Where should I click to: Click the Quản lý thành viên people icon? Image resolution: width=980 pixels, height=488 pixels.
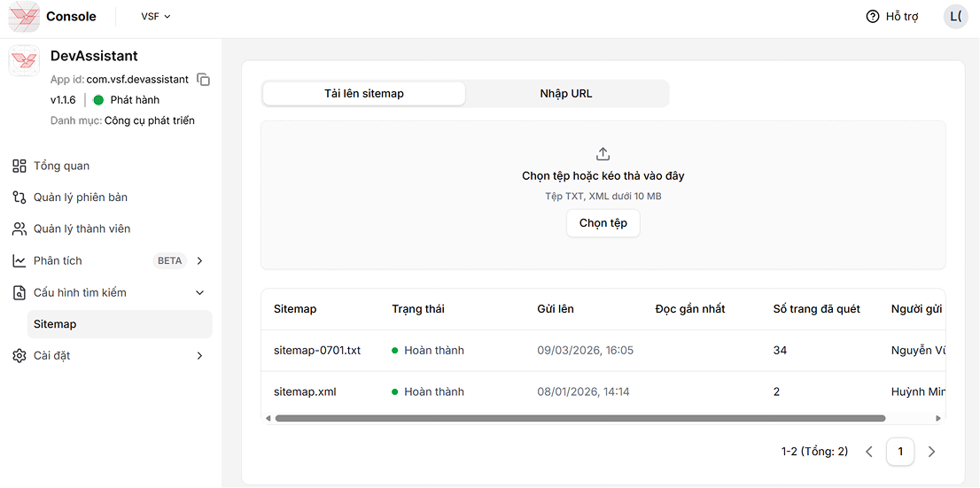click(19, 229)
